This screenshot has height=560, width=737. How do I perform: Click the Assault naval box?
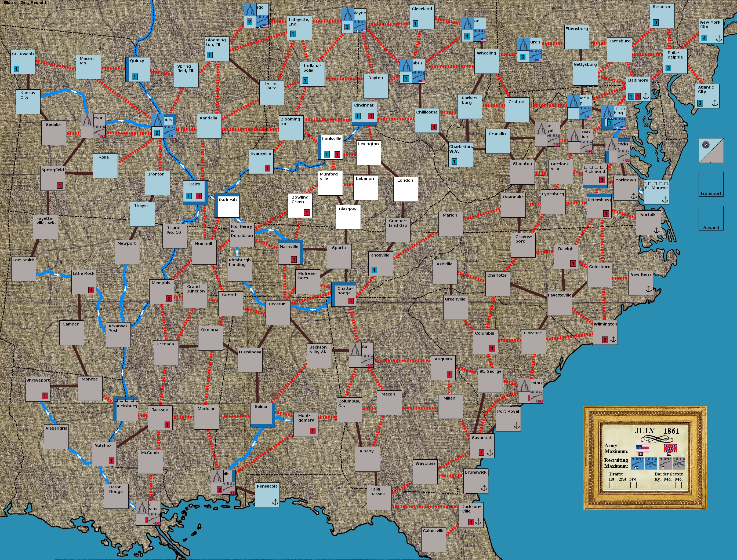point(711,218)
